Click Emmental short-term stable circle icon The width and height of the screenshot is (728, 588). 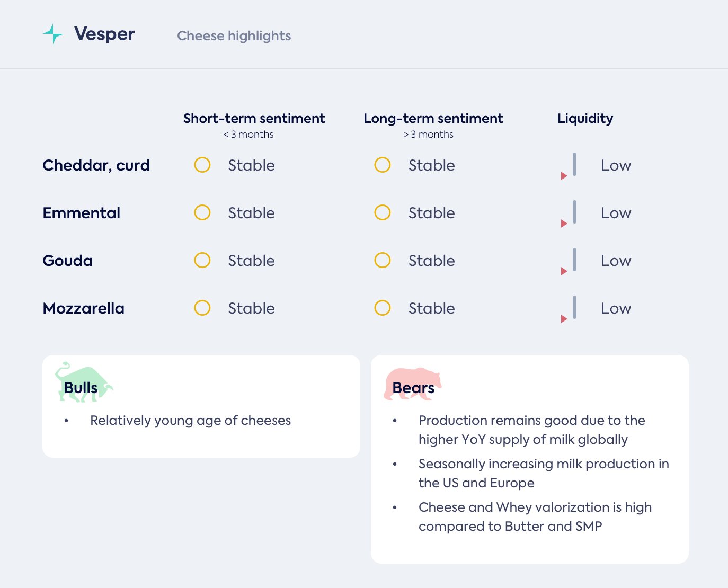pyautogui.click(x=202, y=213)
